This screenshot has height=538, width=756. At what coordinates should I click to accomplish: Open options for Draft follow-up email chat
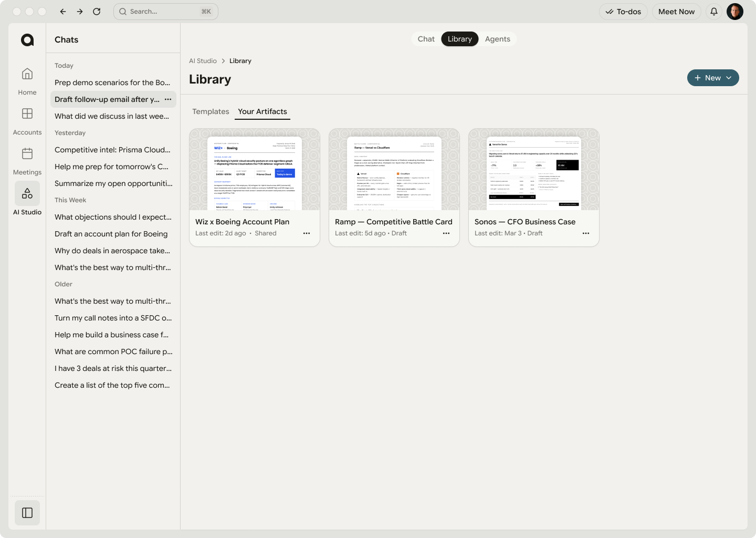coord(168,99)
